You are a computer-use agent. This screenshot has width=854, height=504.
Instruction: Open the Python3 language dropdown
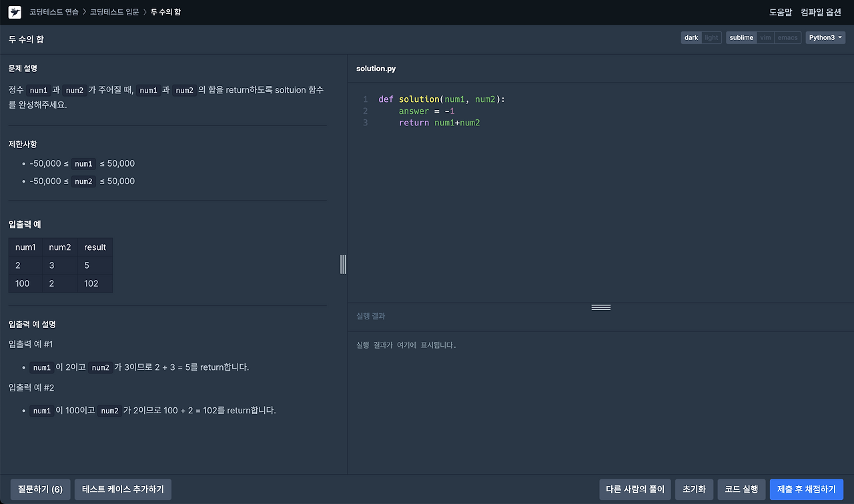[x=825, y=37]
